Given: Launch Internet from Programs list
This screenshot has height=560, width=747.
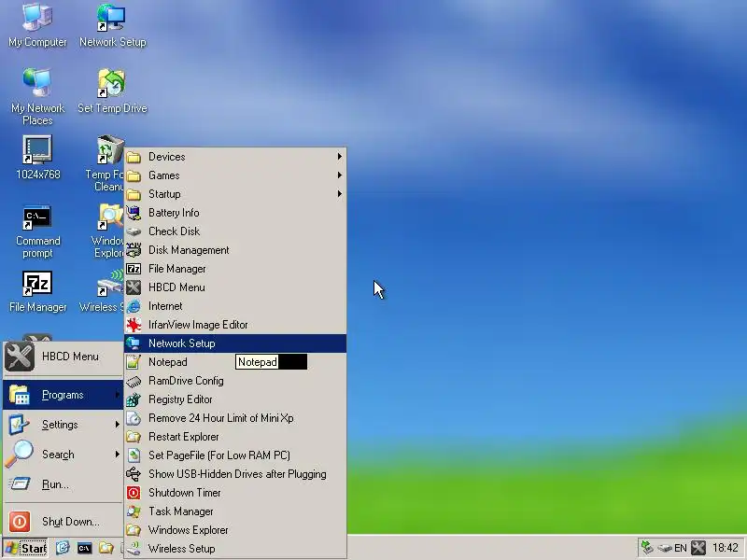Looking at the screenshot, I should (x=235, y=306).
